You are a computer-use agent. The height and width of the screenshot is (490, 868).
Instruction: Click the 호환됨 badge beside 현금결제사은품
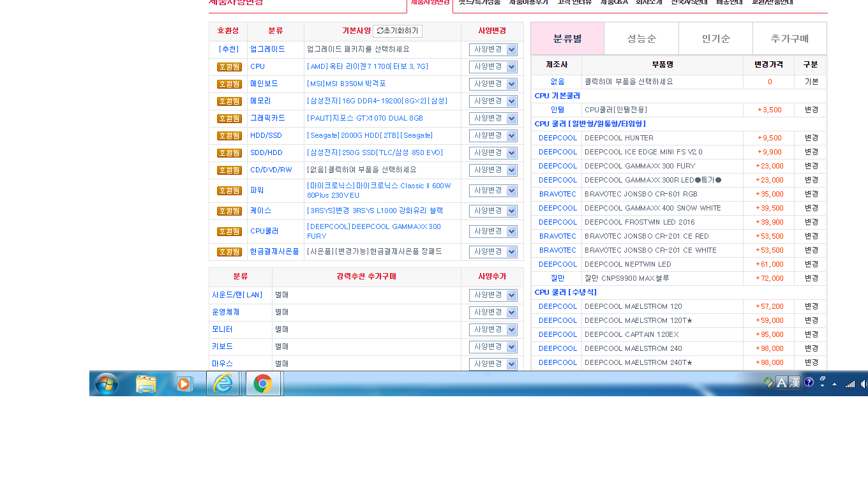point(229,252)
